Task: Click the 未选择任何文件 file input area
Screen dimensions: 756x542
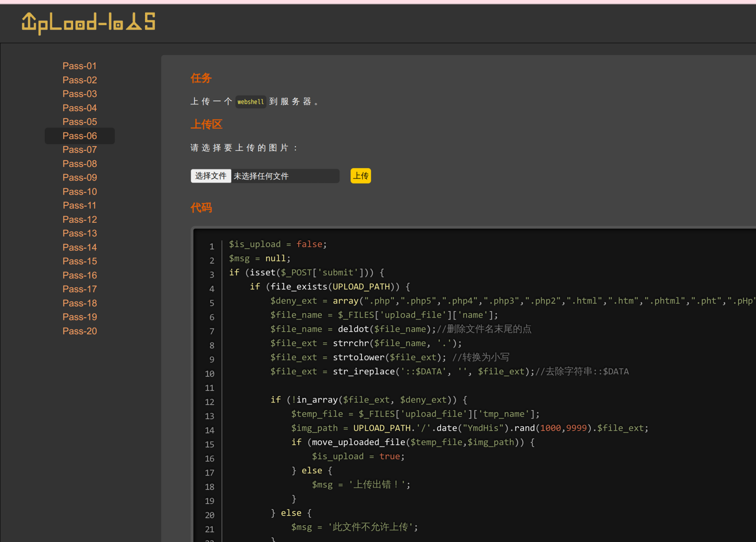Action: click(285, 176)
